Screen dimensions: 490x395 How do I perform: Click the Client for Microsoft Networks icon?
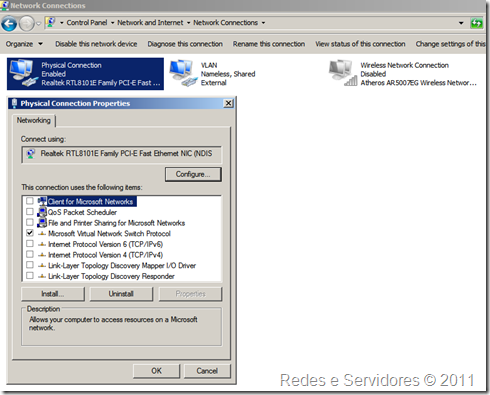click(x=42, y=201)
